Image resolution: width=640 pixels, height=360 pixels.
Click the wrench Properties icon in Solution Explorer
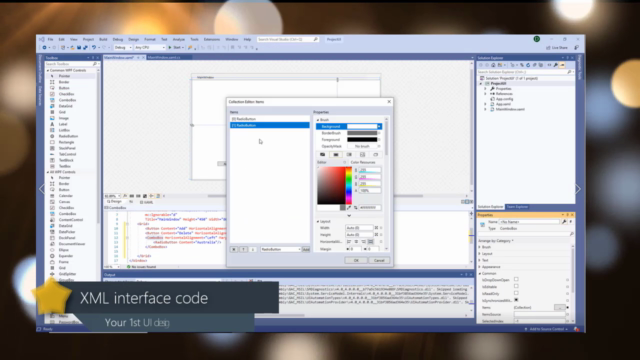[x=556, y=65]
